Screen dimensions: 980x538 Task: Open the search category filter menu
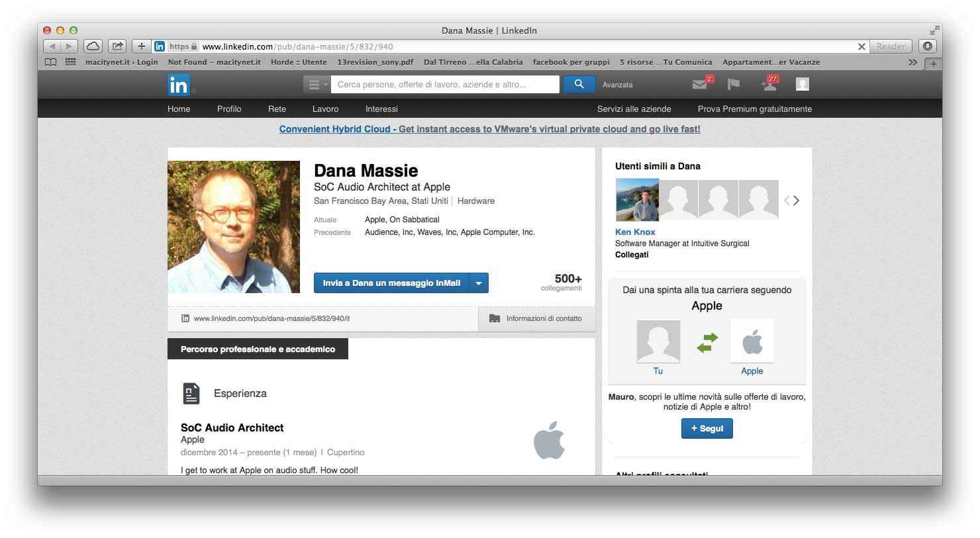317,85
